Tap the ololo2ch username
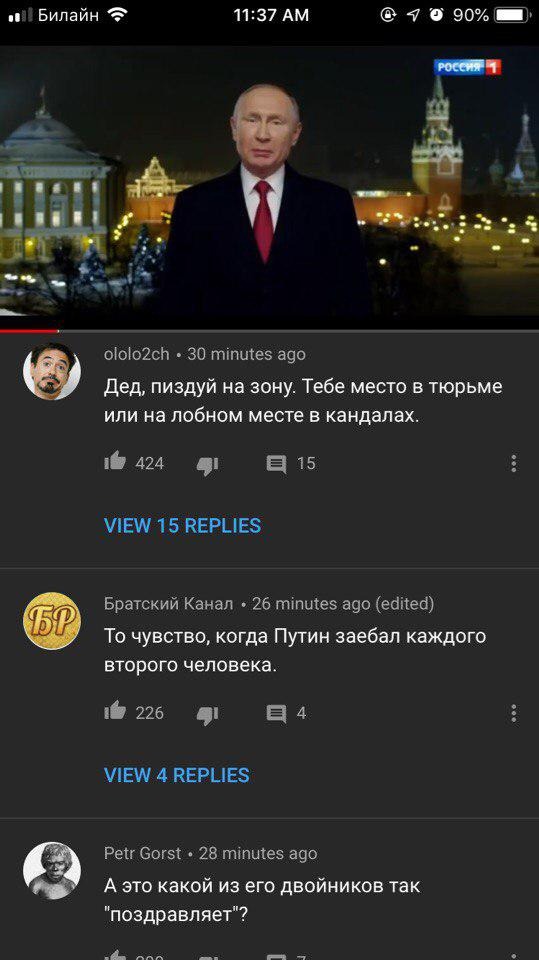This screenshot has height=960, width=539. 137,354
